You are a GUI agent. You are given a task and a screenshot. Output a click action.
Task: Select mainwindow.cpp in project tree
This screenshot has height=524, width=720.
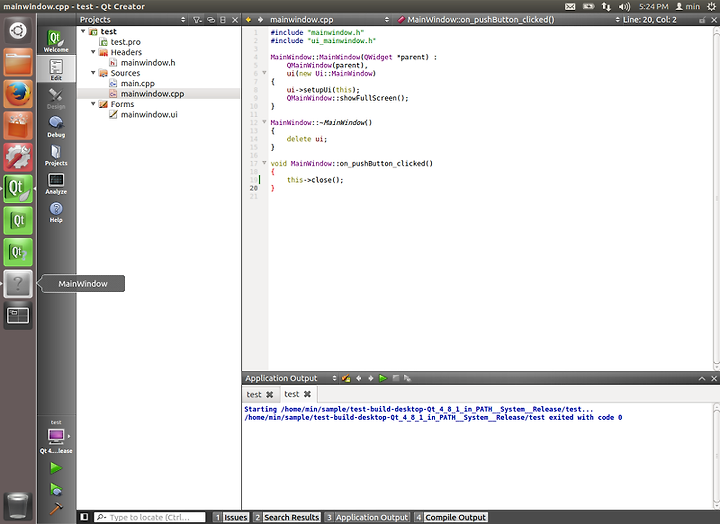pos(152,94)
